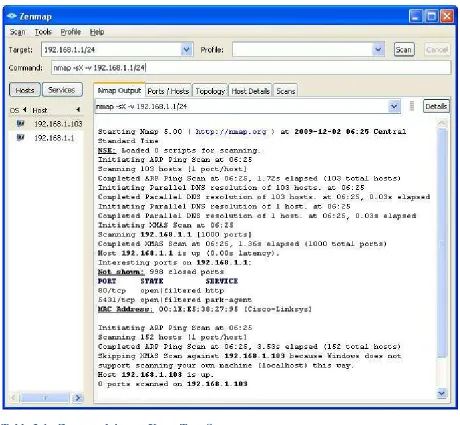Click the Host column header
Screen dimensions: 460x425
click(40, 110)
